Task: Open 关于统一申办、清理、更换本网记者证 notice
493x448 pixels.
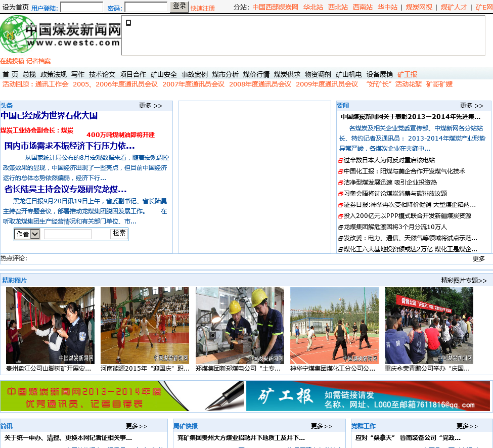Action: click(x=68, y=437)
